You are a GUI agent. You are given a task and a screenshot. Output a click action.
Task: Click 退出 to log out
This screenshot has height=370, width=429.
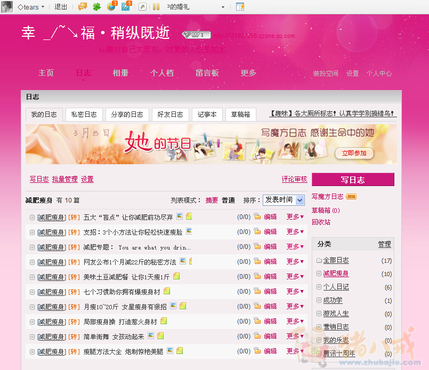click(61, 7)
